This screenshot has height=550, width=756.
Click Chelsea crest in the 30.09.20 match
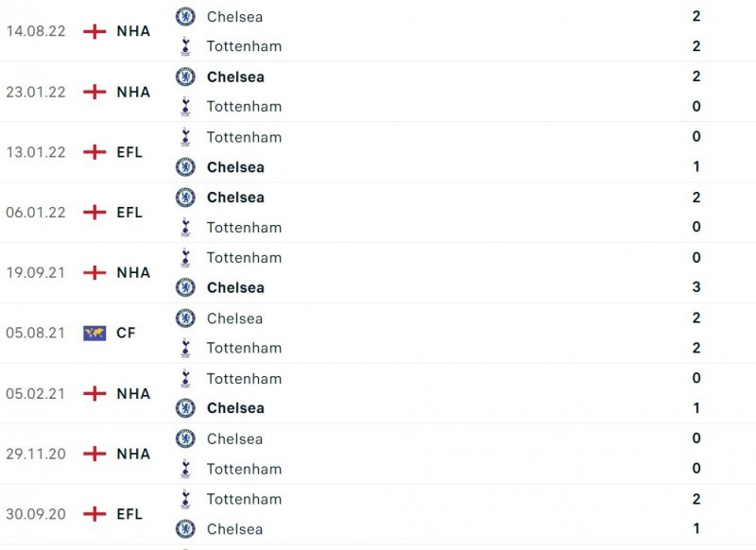tap(185, 528)
